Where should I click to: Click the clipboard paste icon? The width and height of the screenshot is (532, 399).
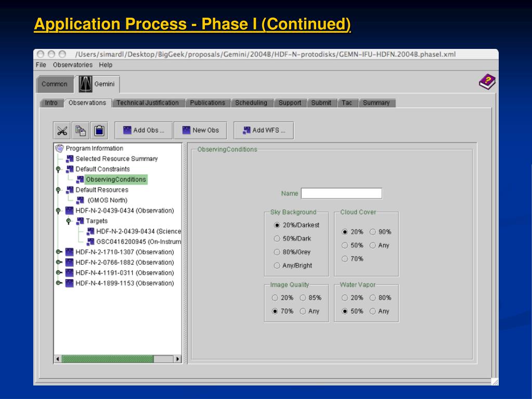pos(99,131)
